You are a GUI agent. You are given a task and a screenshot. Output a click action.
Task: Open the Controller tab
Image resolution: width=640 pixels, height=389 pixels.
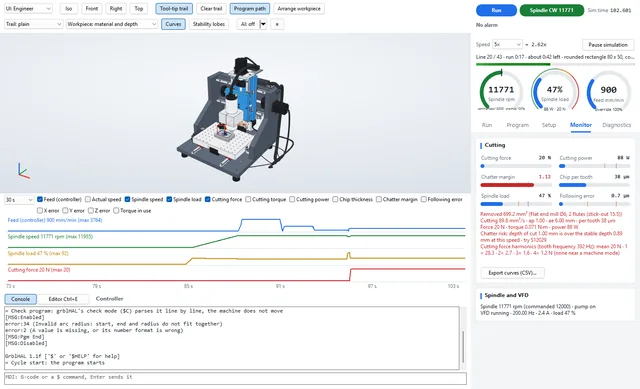coord(109,299)
